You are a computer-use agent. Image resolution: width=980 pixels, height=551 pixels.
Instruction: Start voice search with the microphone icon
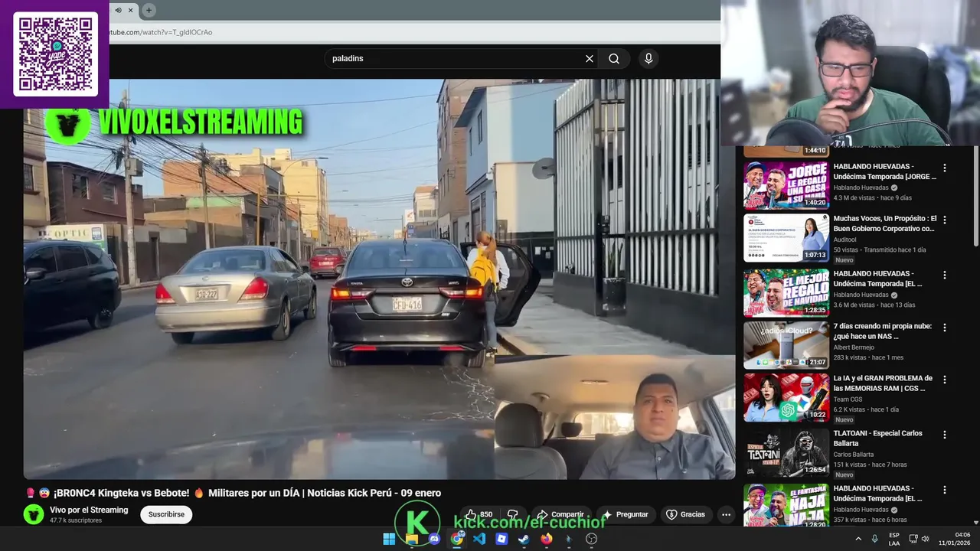pos(648,59)
